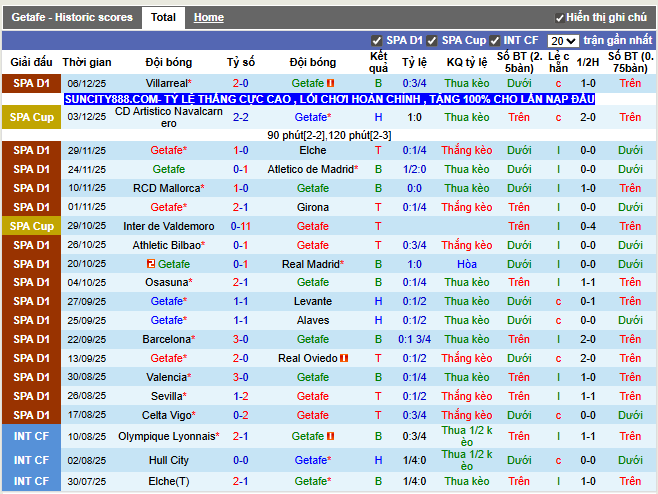The width and height of the screenshot is (658, 494).
Task: Open the 0-11 score for Inter de Valdemoro
Action: coord(240,226)
